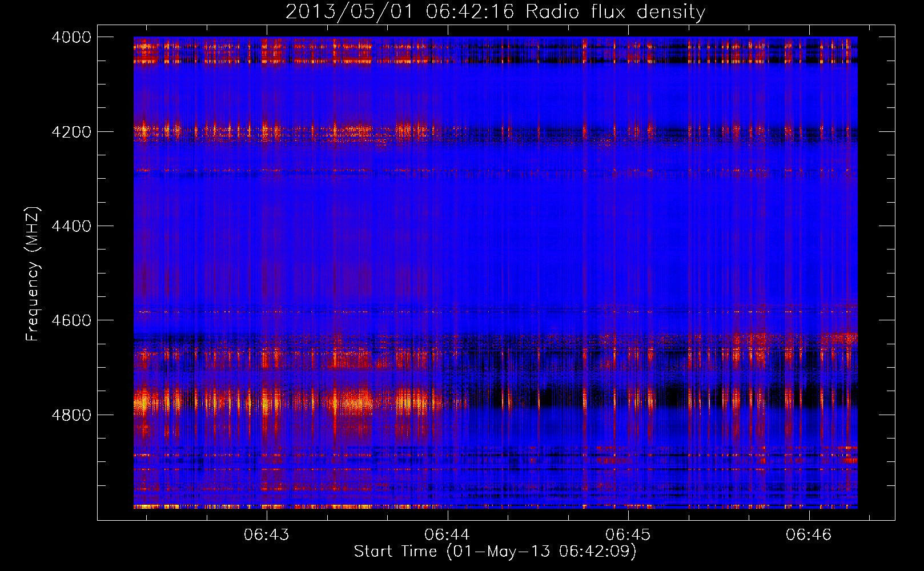The height and width of the screenshot is (571, 924).
Task: Click the 06:44 time axis label
Action: 447,534
